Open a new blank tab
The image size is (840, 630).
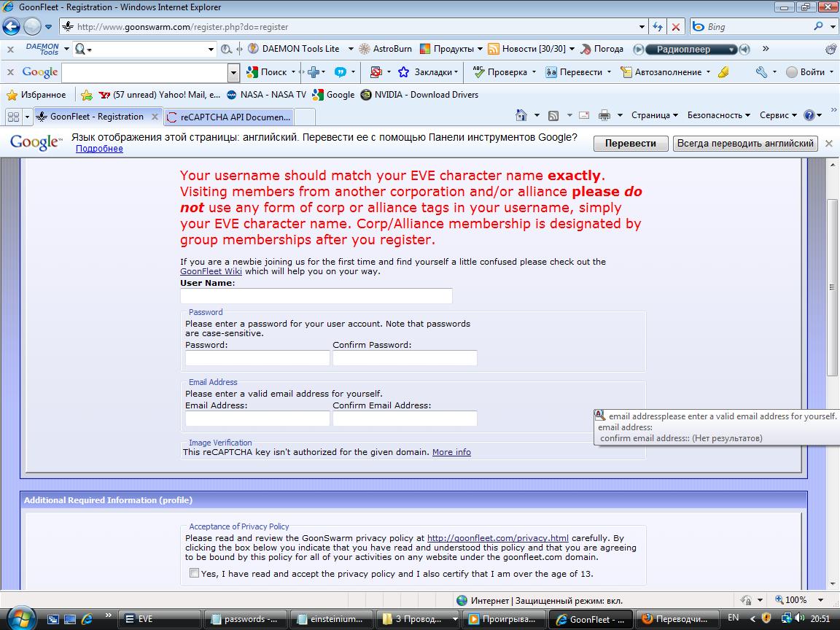pos(305,117)
